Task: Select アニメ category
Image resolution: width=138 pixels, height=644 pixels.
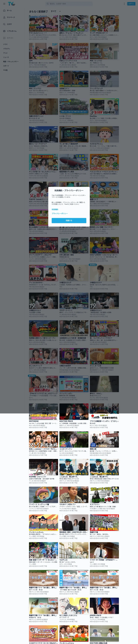Action: (5, 53)
